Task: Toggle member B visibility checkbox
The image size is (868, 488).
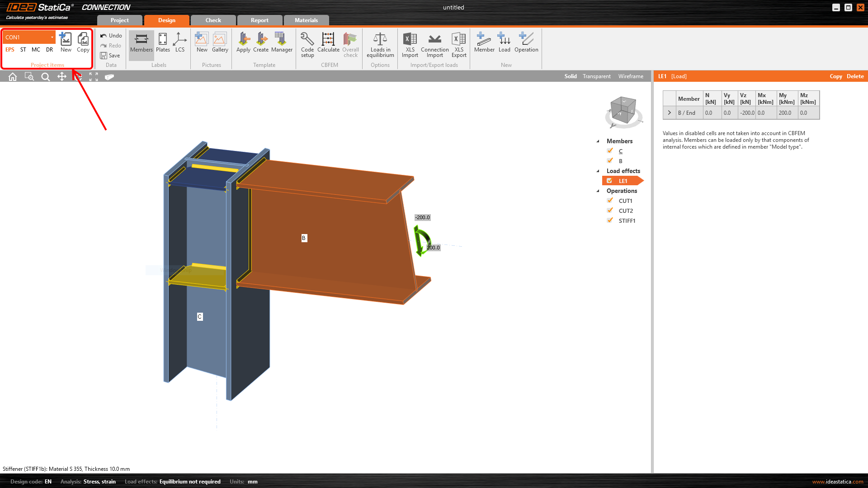Action: click(610, 161)
